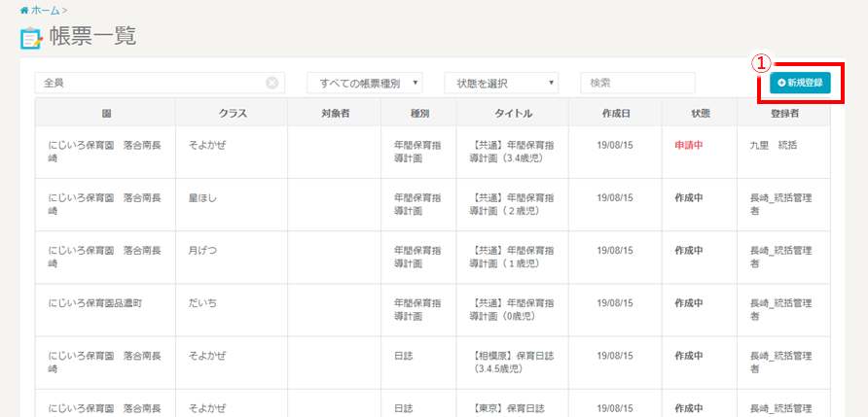Select the 園 column header

(105, 114)
